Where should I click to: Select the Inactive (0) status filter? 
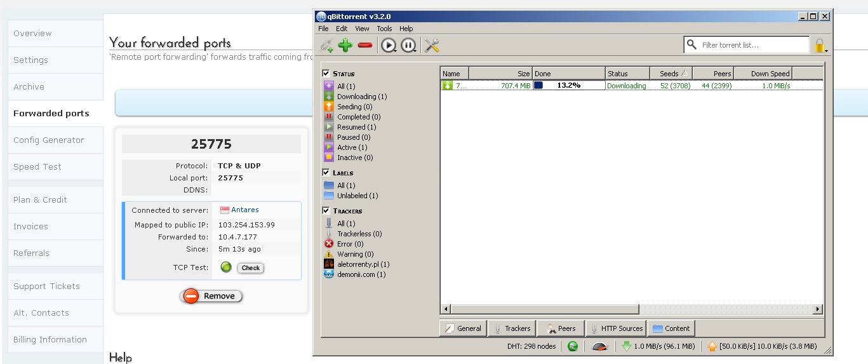pos(355,158)
